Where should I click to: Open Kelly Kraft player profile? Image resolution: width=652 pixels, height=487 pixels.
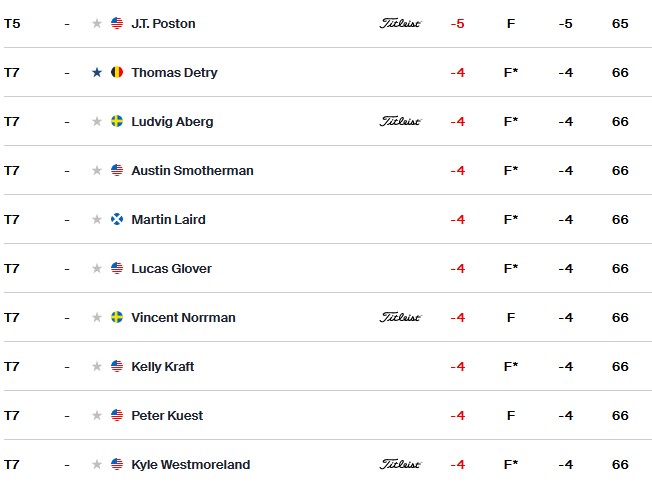pos(163,366)
